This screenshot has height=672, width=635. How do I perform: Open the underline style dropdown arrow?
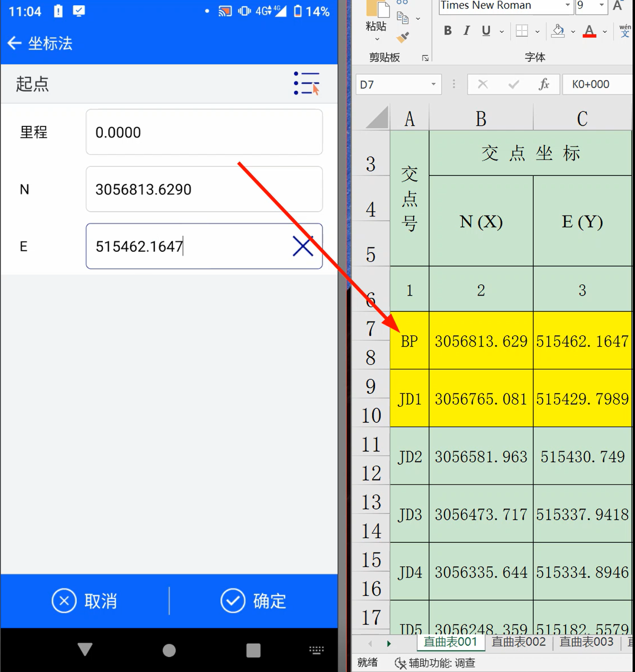pyautogui.click(x=502, y=32)
